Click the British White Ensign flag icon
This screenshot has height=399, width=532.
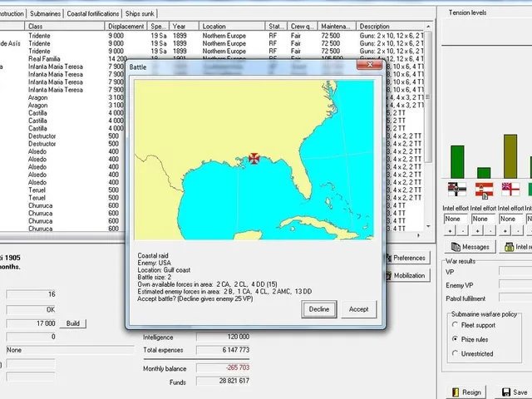coord(510,190)
